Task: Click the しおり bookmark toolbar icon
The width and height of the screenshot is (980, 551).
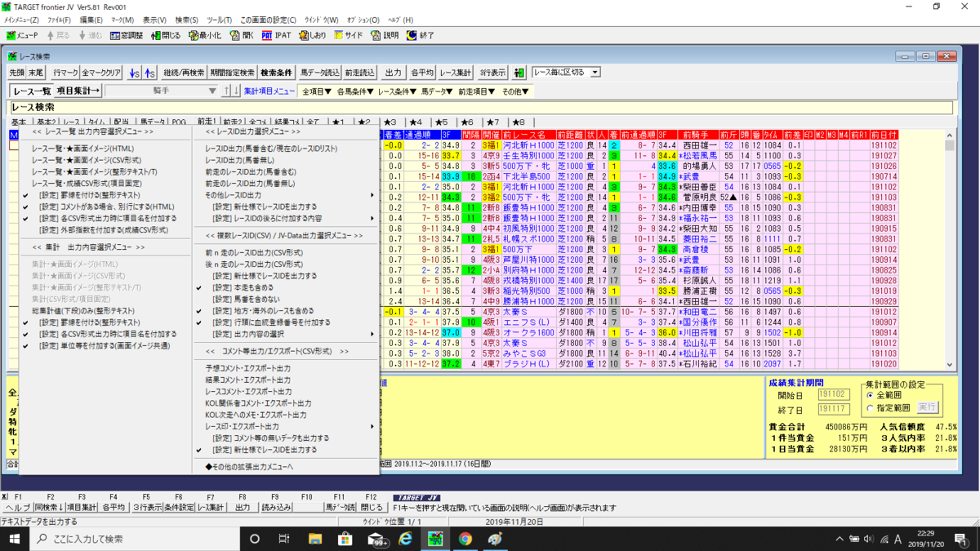Action: click(x=311, y=36)
